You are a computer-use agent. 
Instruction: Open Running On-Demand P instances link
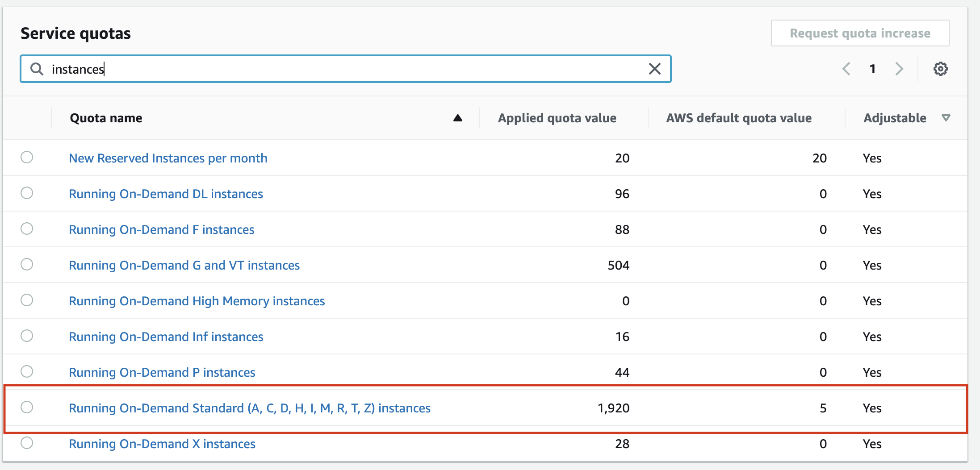click(x=162, y=373)
